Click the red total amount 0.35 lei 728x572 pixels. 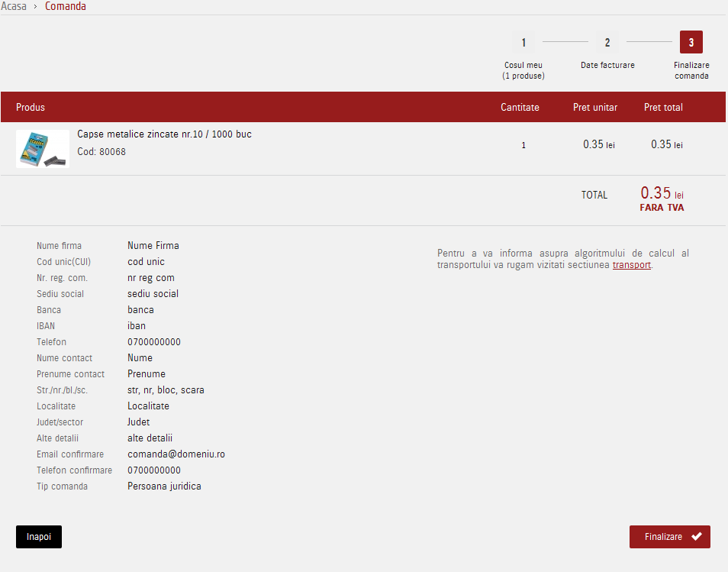(x=662, y=193)
